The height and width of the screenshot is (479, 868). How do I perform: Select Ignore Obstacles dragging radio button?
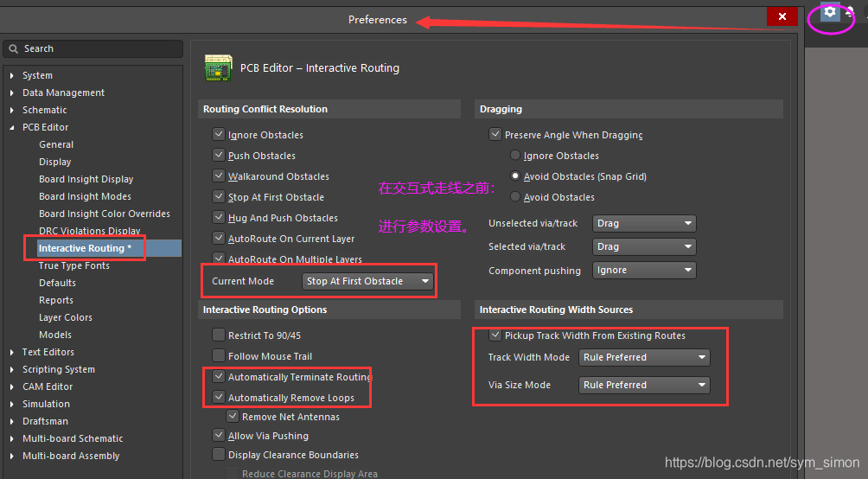[x=515, y=156]
